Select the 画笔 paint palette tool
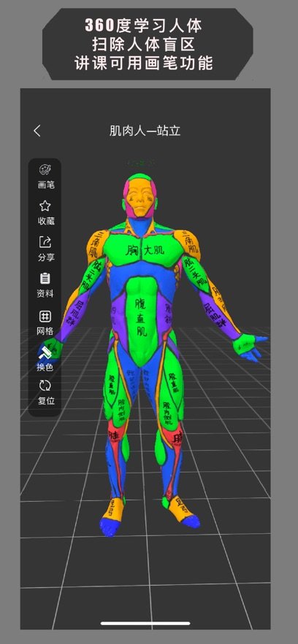298x644 pixels. tap(45, 170)
